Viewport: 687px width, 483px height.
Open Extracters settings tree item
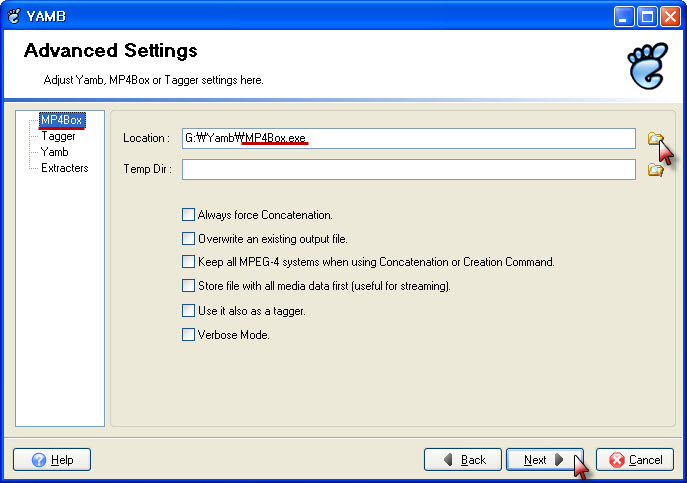click(65, 168)
